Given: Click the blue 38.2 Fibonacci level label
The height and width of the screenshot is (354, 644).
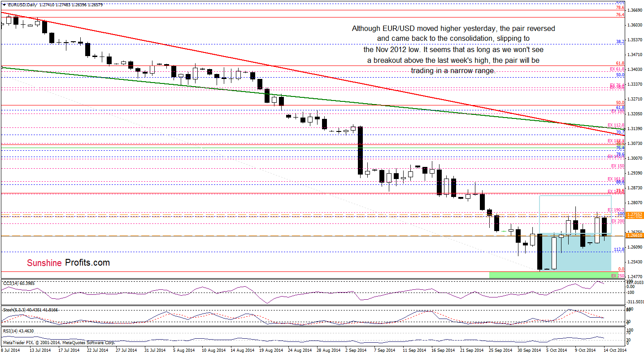Looking at the screenshot, I should pos(620,41).
